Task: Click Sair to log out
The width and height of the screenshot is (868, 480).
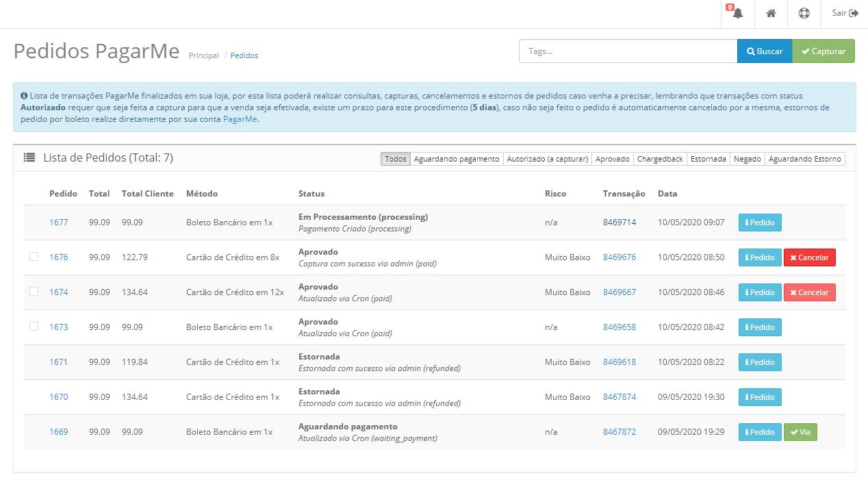Action: pyautogui.click(x=845, y=13)
